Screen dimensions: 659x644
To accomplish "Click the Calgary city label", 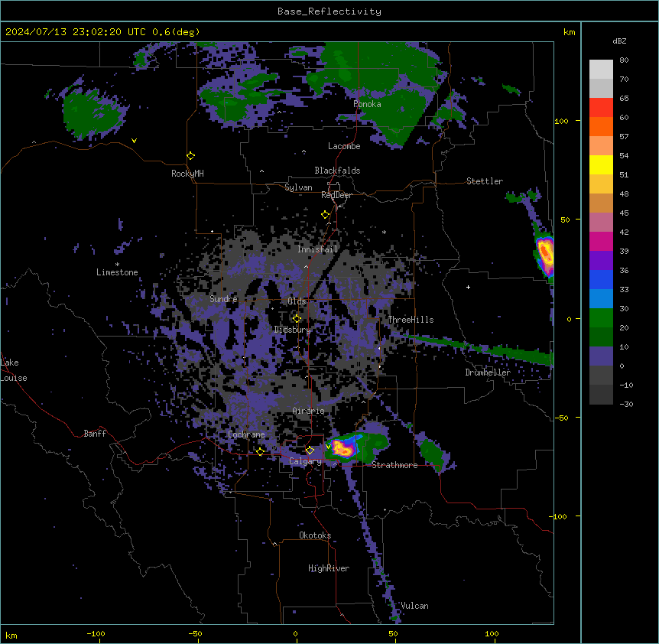I will pyautogui.click(x=305, y=461).
